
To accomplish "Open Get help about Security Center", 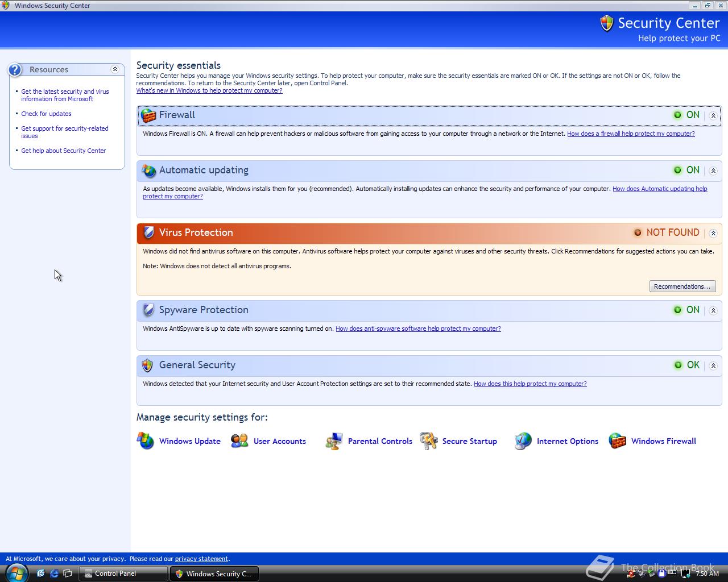I will tap(63, 151).
